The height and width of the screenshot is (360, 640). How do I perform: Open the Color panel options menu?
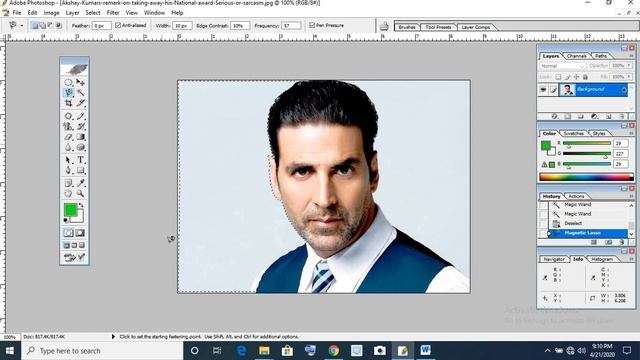coord(631,133)
